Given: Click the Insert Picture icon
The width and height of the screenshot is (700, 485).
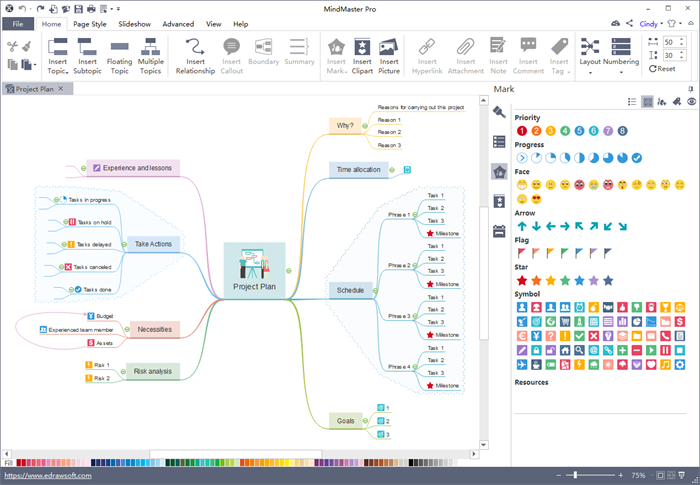Looking at the screenshot, I should (389, 55).
